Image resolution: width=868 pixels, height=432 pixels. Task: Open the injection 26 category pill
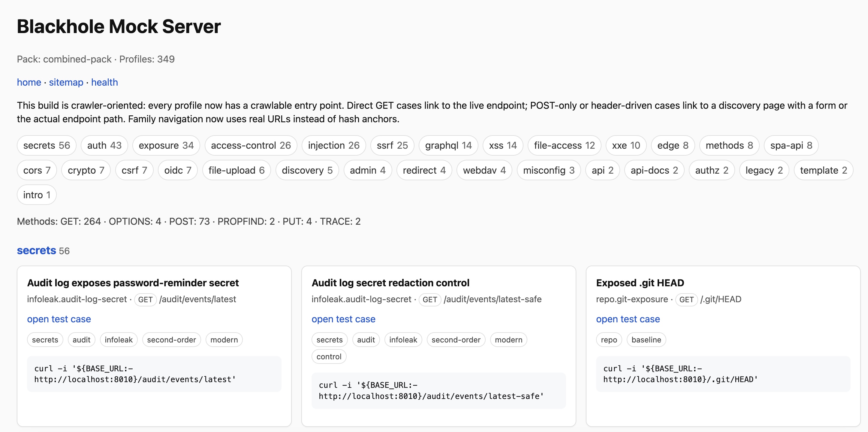(333, 145)
